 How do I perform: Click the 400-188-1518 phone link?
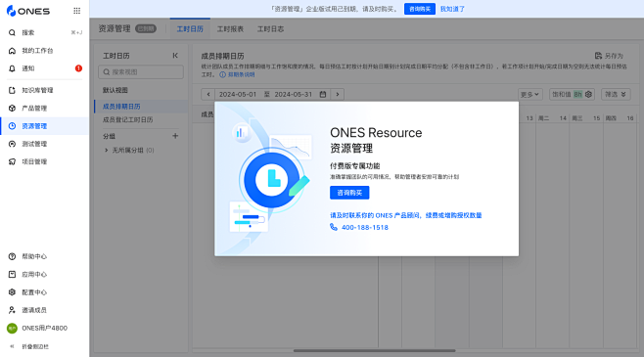click(365, 227)
